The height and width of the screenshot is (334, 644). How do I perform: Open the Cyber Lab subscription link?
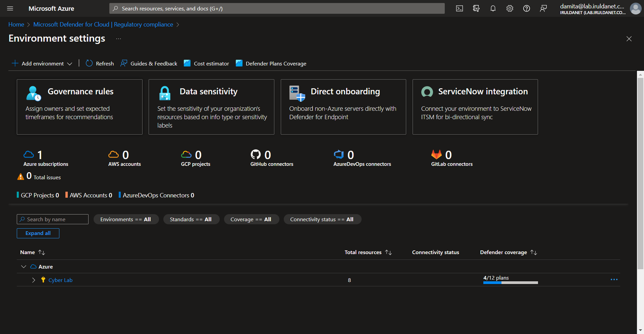(x=60, y=280)
